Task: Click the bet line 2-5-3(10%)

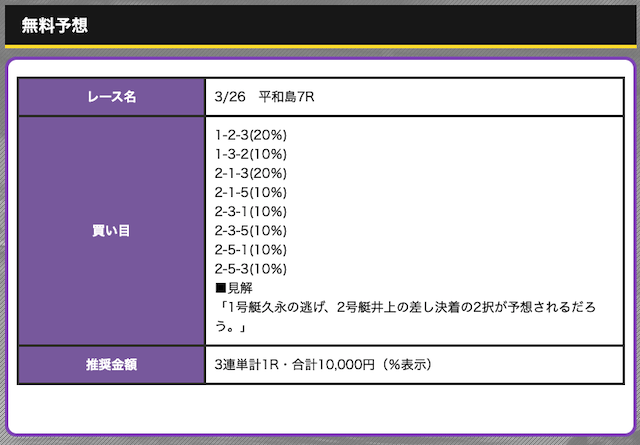Action: tap(251, 269)
